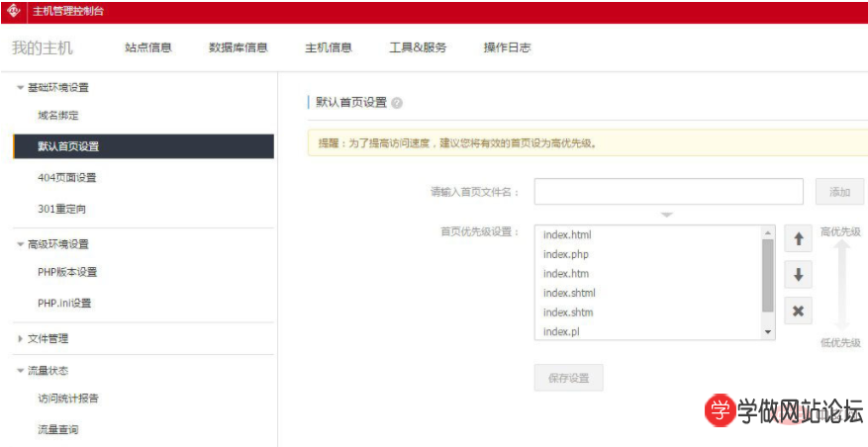The height and width of the screenshot is (447, 868).
Task: Expand the 文件管理 section
Action: coord(21,339)
